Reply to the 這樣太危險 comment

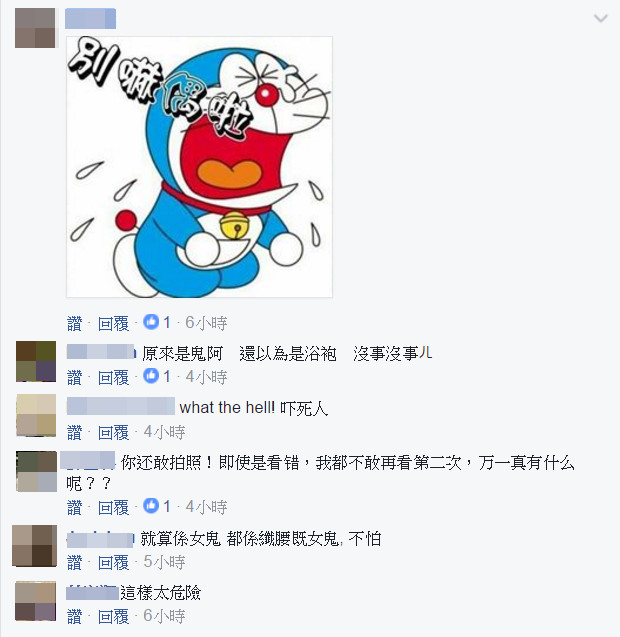(113, 616)
